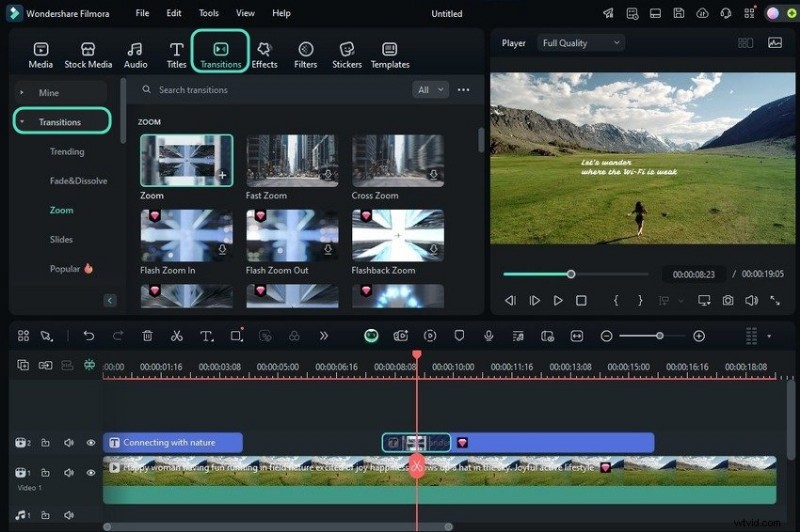Click the Delete trash icon in timeline toolbar
Image resolution: width=800 pixels, height=532 pixels.
point(148,336)
